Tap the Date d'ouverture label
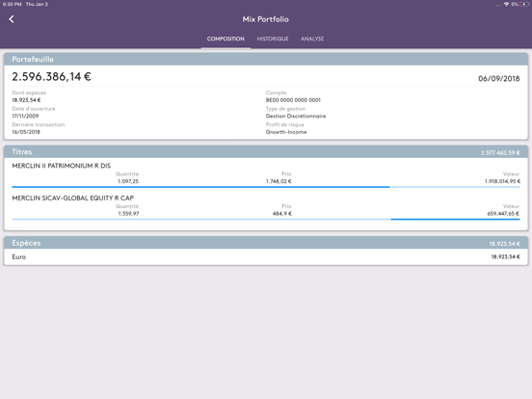Image resolution: width=532 pixels, height=399 pixels. click(34, 109)
